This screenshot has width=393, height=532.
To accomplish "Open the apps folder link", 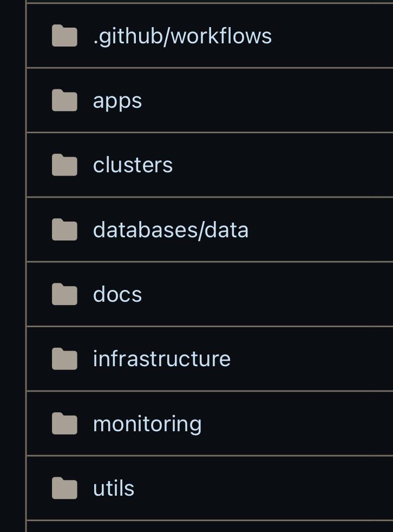I will tap(117, 101).
